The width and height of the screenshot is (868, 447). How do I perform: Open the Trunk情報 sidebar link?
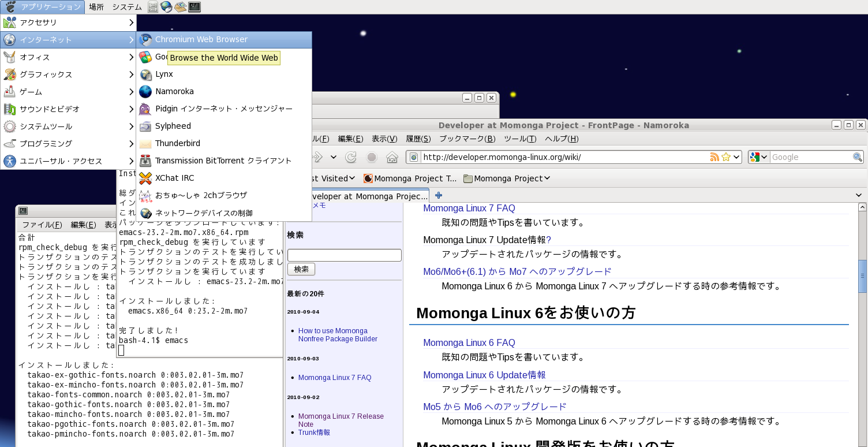(x=314, y=433)
